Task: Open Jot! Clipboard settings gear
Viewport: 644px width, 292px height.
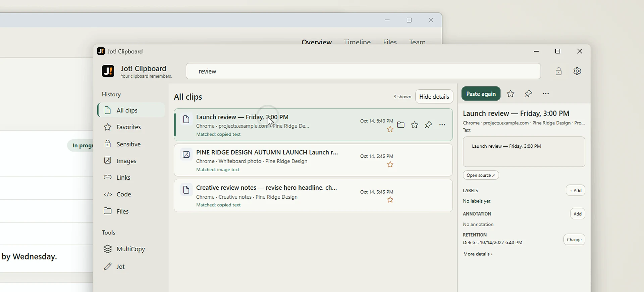Action: pyautogui.click(x=577, y=71)
